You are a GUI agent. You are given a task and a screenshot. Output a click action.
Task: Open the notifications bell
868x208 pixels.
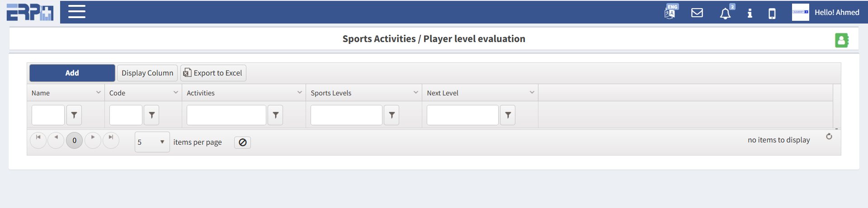(x=725, y=13)
